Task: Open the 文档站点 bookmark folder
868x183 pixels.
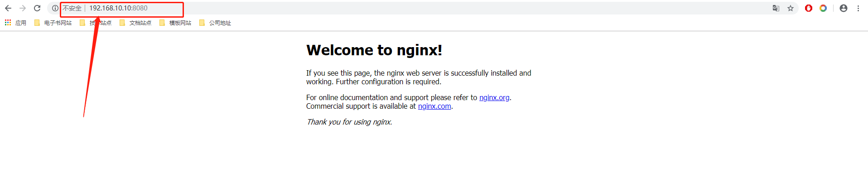Action: tap(135, 23)
